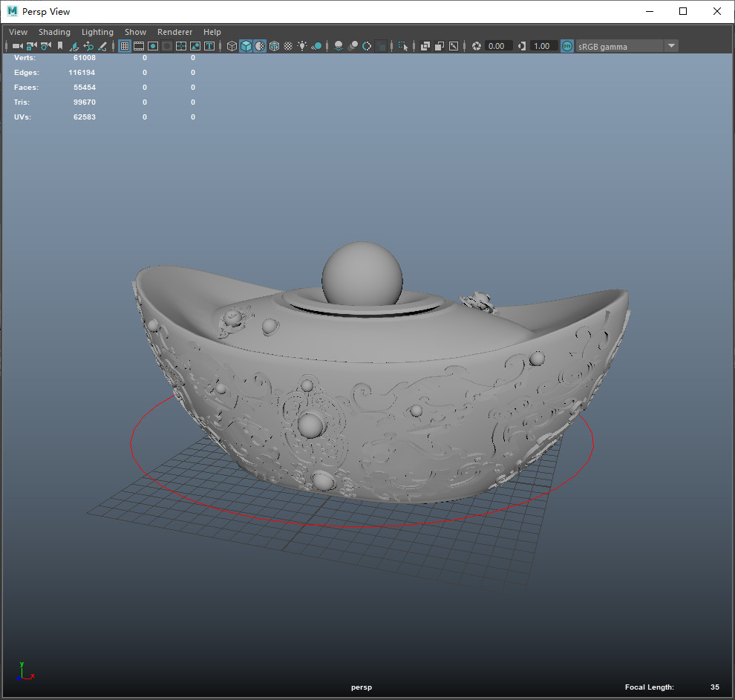Close the Persp View window
735x700 pixels.
click(717, 11)
